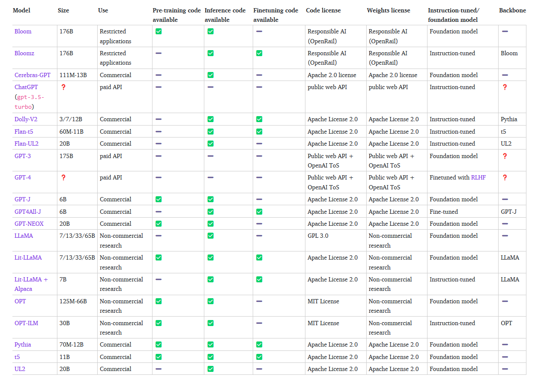Select the GPT-NEOX backbone dash

(x=505, y=224)
